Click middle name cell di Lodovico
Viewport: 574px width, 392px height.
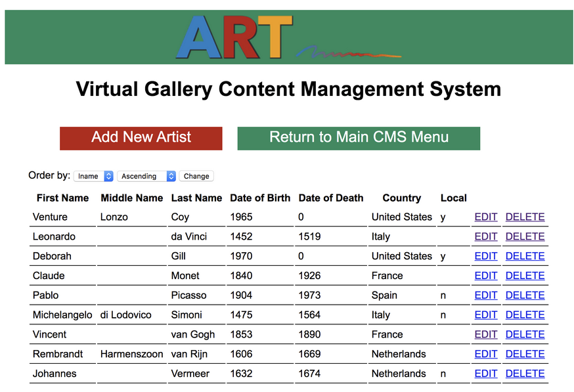pos(126,315)
